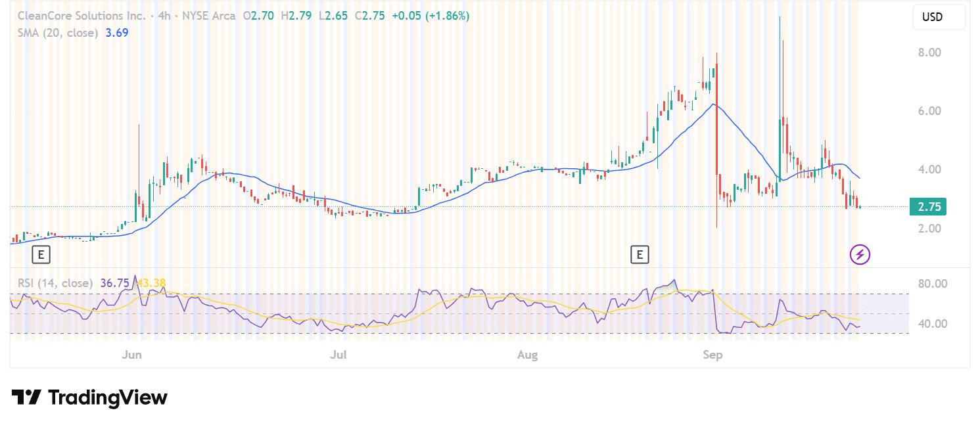Click the +0.05 (+1.86%) price change
Image resolution: width=980 pixels, height=427 pixels.
pos(431,16)
